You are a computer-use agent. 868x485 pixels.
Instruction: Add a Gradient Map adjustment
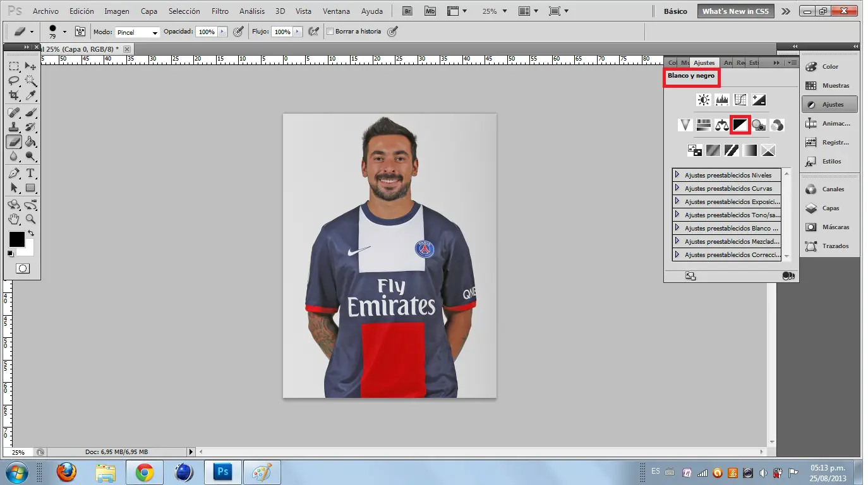pyautogui.click(x=750, y=150)
